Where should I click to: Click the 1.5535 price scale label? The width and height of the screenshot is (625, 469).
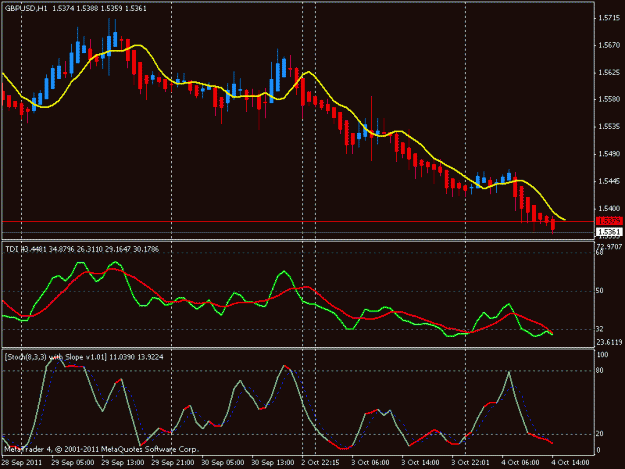coord(609,127)
